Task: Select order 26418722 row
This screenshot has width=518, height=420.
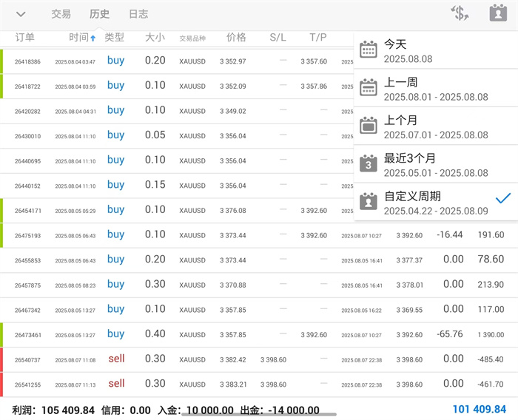Action: (x=177, y=87)
